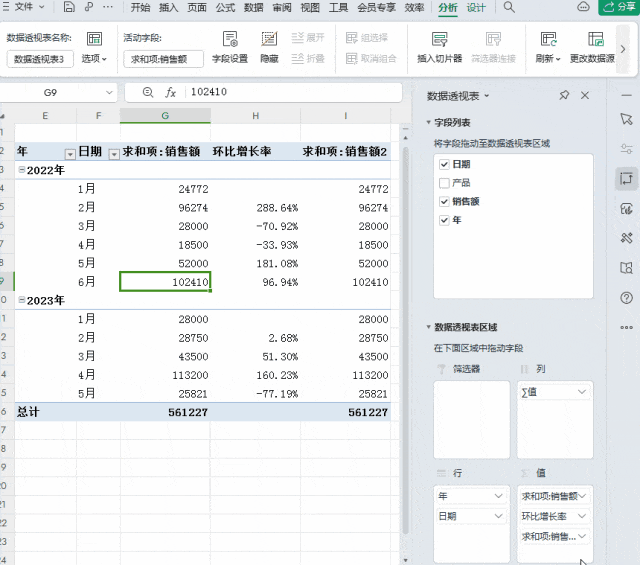Select column header H
This screenshot has height=565, width=640.
click(x=256, y=116)
